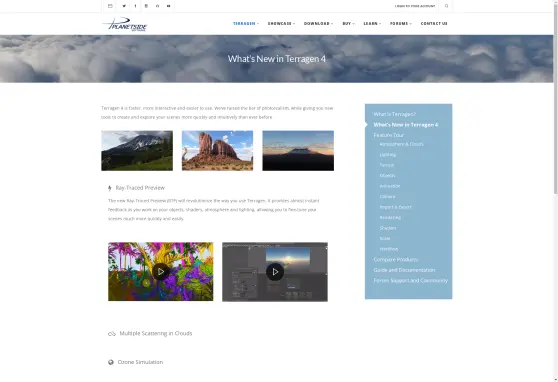
Task: Open the Buy dropdown menu
Action: 348,23
